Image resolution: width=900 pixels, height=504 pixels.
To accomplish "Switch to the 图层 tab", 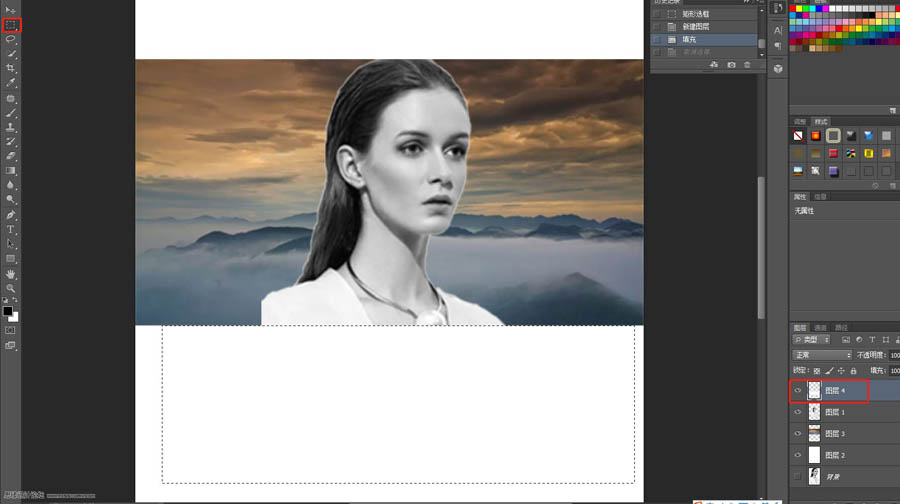I will pyautogui.click(x=800, y=328).
